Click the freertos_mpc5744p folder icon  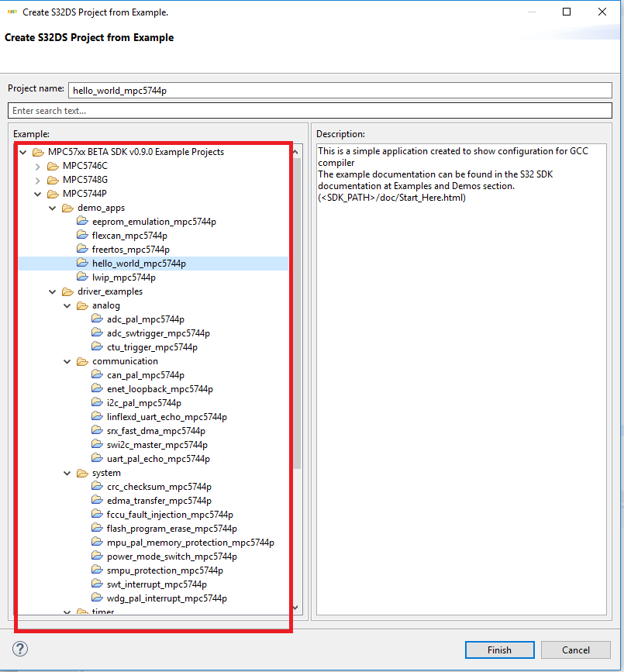[82, 249]
